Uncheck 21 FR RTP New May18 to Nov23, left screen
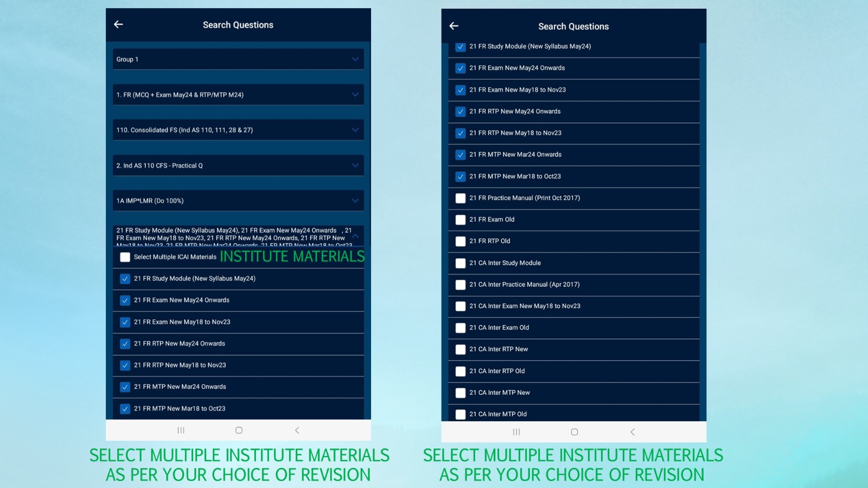This screenshot has width=868, height=488. (x=125, y=365)
